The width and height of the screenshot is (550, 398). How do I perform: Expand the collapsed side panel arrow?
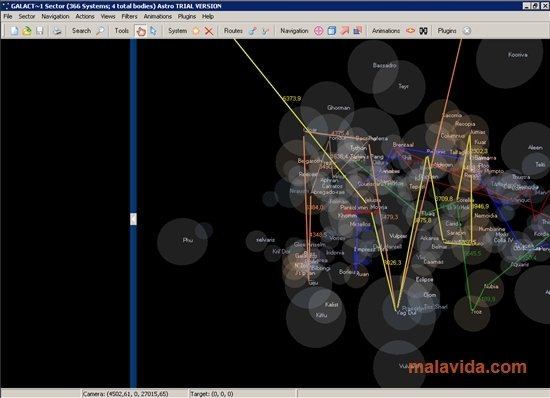point(133,219)
